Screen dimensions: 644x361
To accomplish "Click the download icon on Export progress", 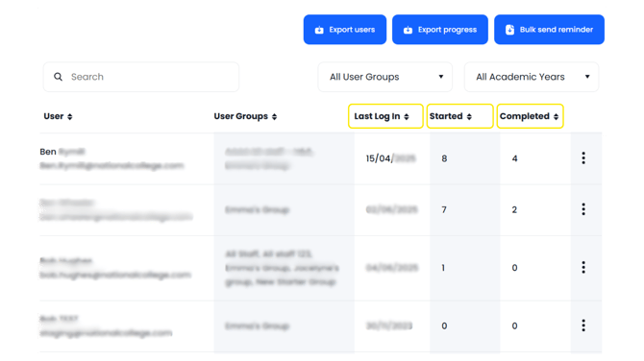I will pos(408,30).
